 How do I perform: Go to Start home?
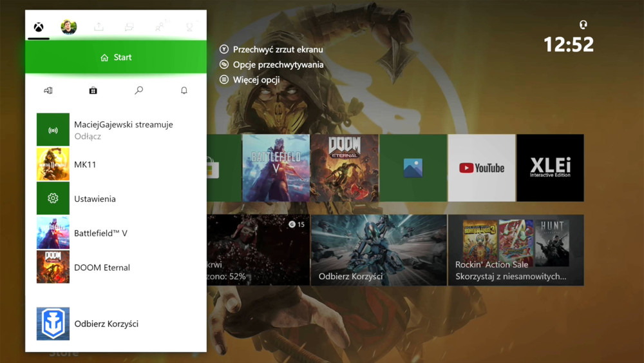coord(116,57)
